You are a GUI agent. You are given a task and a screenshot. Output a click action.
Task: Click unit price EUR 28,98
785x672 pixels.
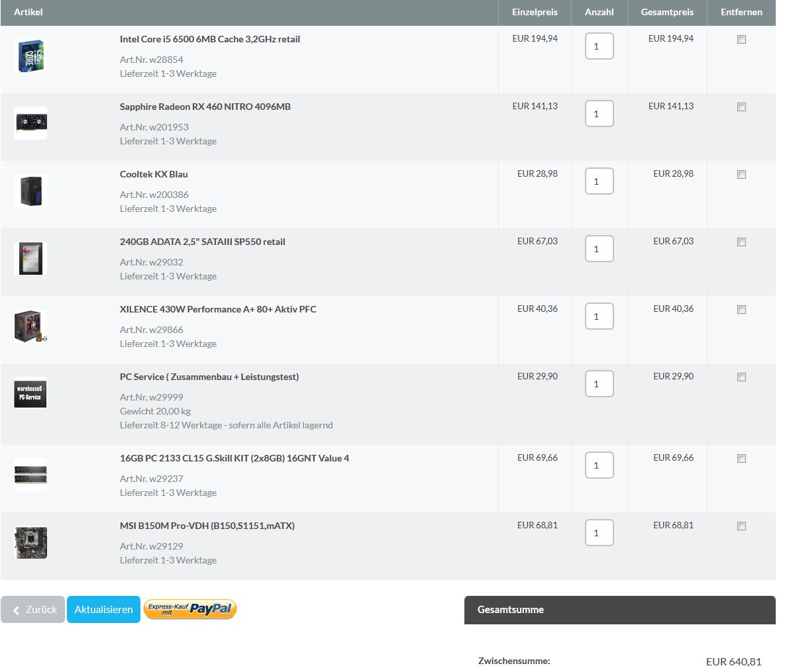click(x=537, y=173)
